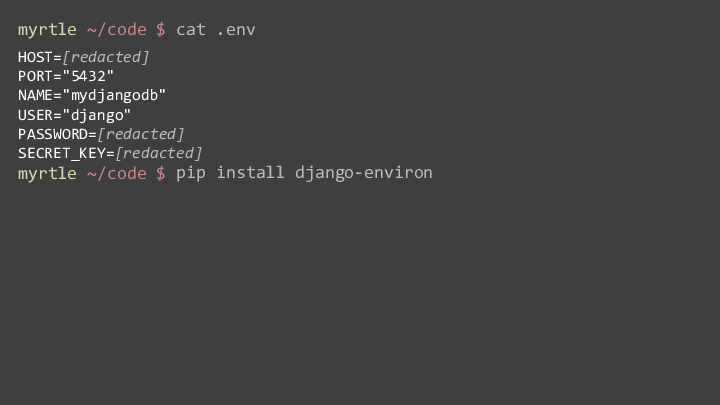
Task: Click the PASSWORD variable name
Action: coord(53,134)
